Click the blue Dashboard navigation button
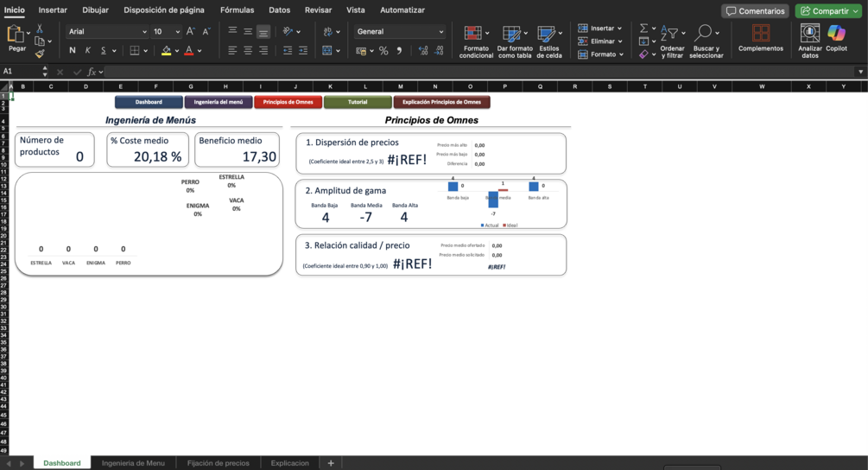 149,102
